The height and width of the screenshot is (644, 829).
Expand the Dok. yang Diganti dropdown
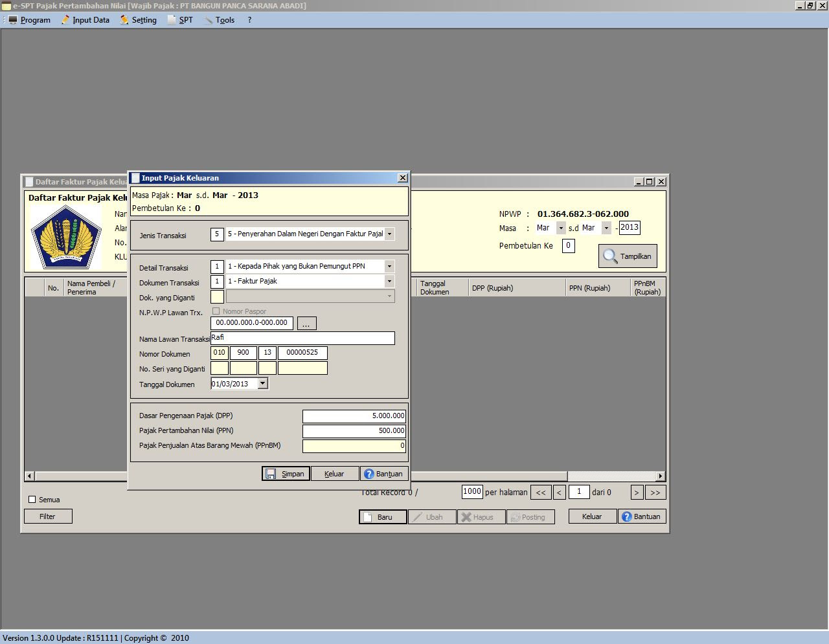(389, 296)
